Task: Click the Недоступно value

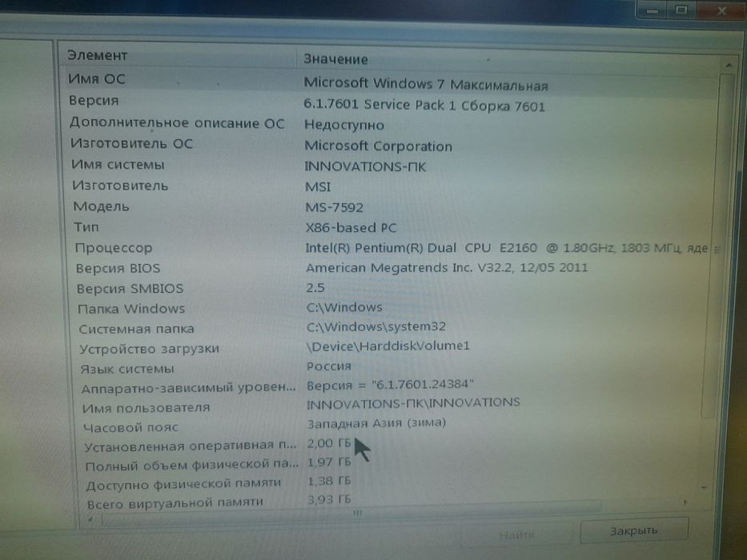Action: (344, 125)
